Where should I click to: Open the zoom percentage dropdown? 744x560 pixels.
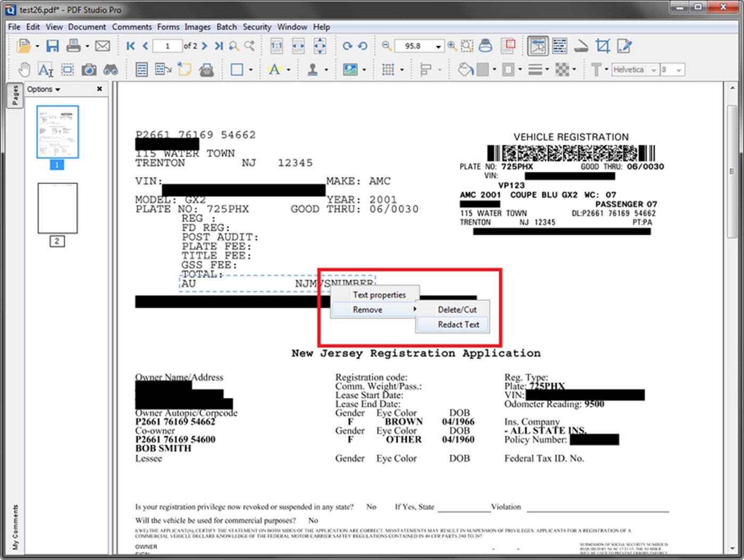(438, 47)
